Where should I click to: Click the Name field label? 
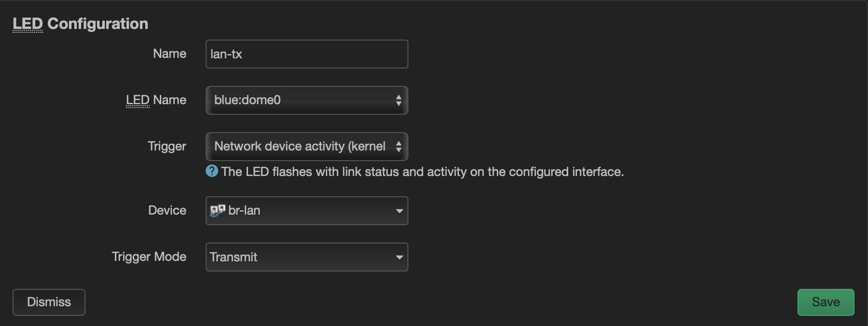click(169, 54)
